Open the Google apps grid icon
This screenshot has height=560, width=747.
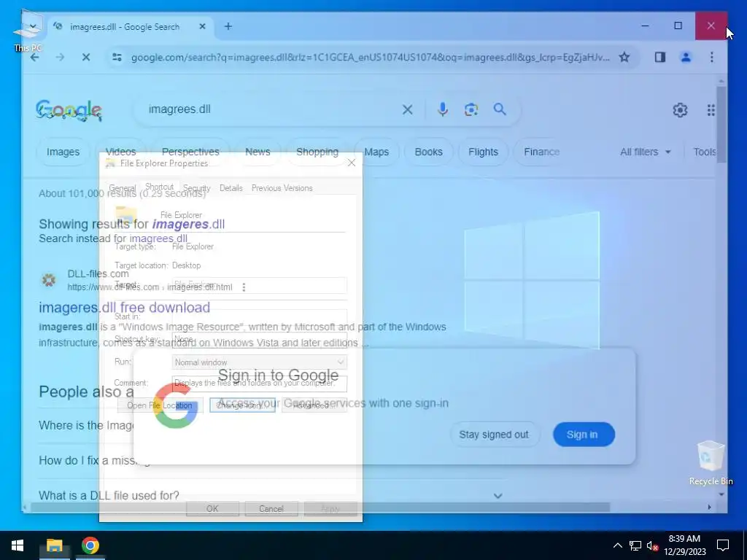coord(711,110)
